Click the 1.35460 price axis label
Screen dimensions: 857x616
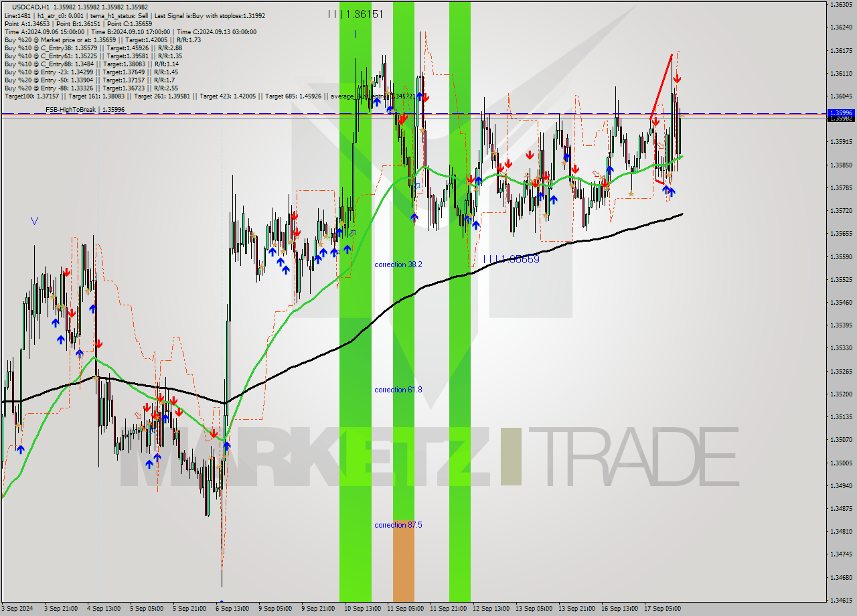coord(841,302)
